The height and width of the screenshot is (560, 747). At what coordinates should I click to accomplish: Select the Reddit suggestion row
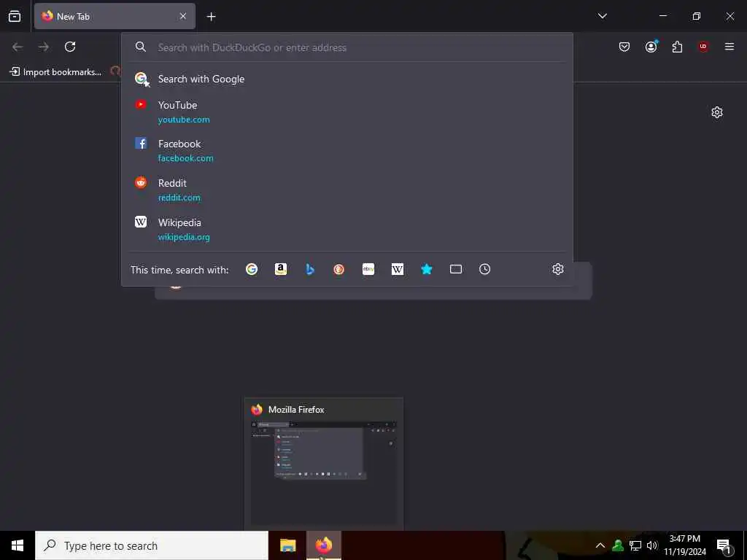347,190
